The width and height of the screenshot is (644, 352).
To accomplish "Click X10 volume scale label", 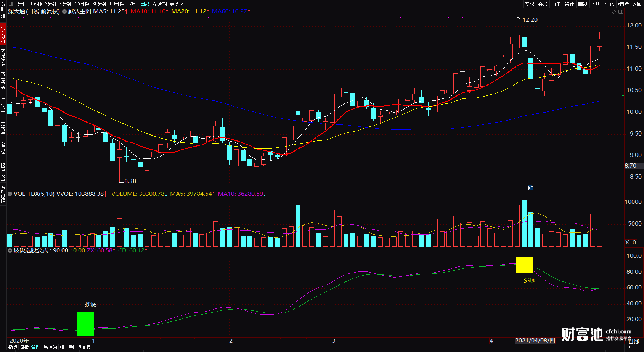I will 631,242.
